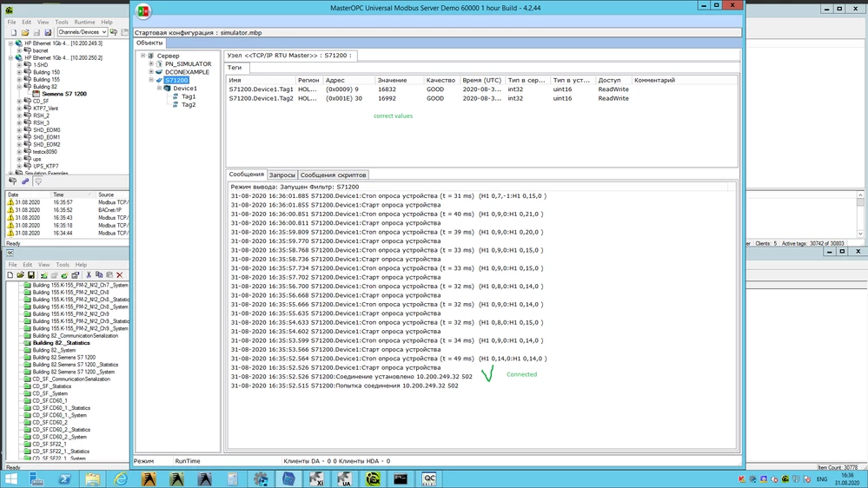Viewport: 868px width, 488px height.
Task: Select the Tag2 tree item
Action: pyautogui.click(x=189, y=104)
